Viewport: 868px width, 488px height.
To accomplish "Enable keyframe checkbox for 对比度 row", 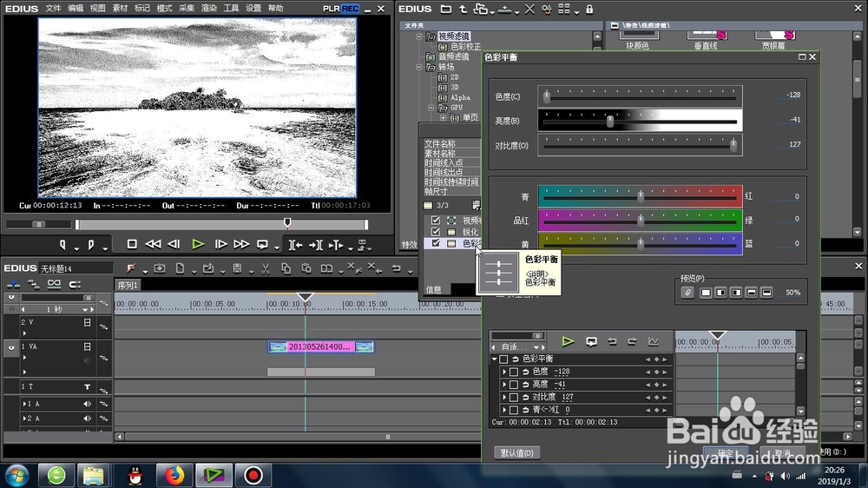I will click(x=514, y=397).
